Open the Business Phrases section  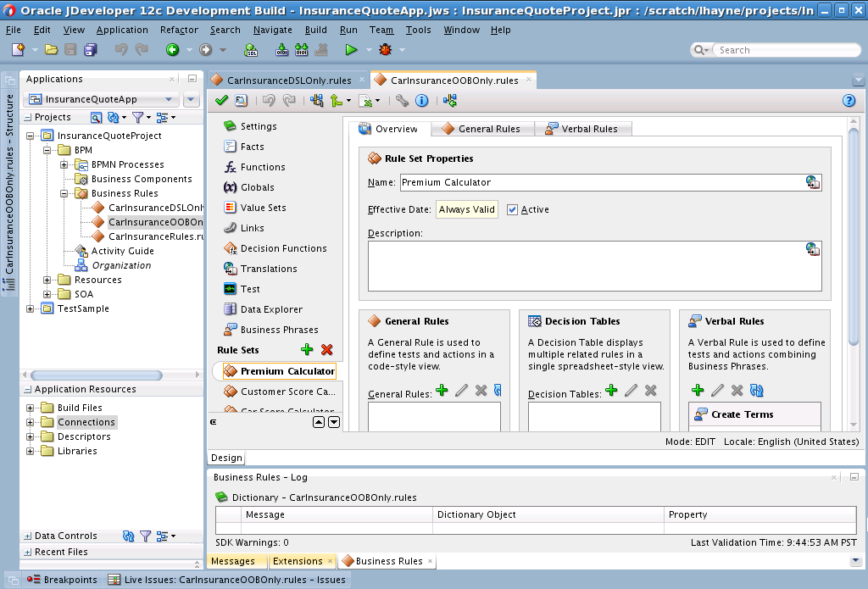pos(279,330)
